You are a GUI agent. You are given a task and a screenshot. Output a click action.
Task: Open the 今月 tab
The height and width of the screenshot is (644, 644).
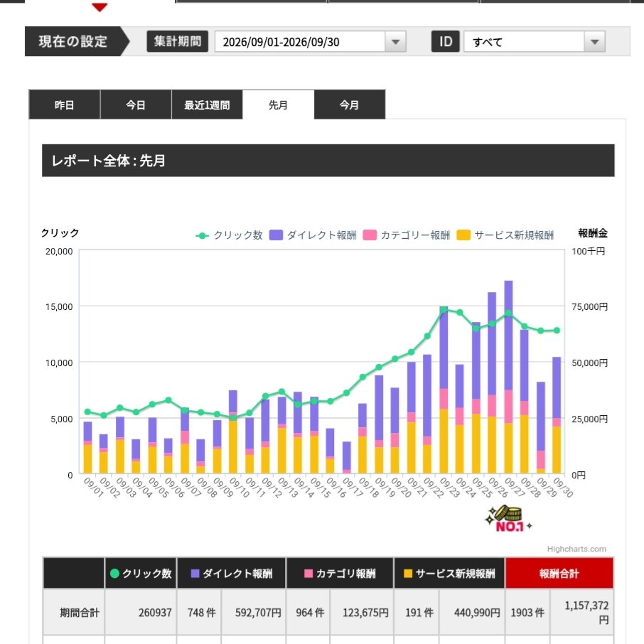350,104
